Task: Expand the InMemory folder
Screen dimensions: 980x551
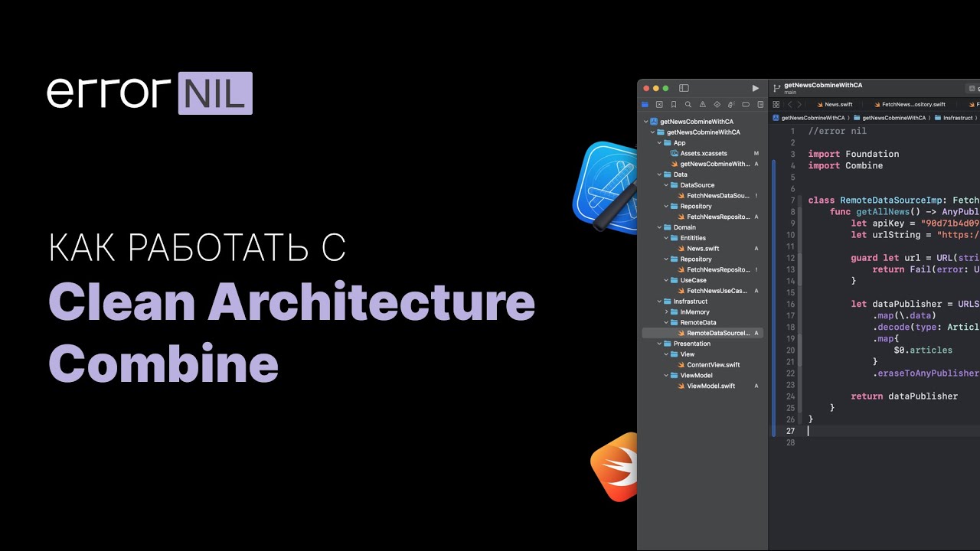Action: [667, 312]
